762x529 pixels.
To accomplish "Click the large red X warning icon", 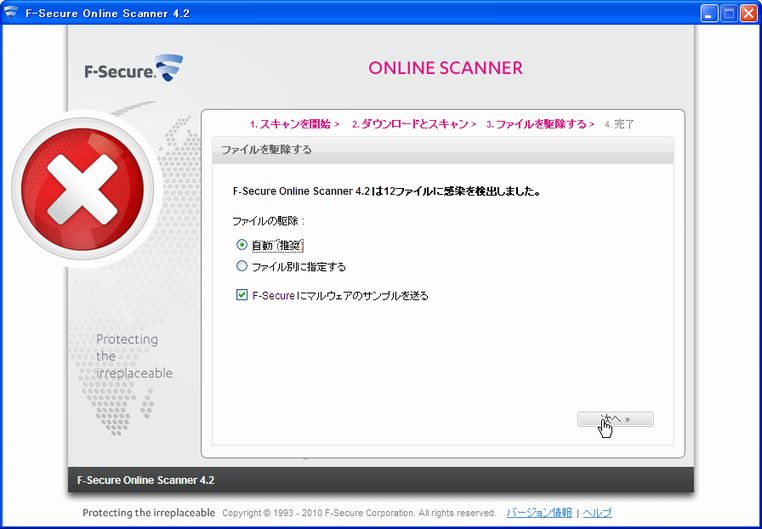I will 84,188.
